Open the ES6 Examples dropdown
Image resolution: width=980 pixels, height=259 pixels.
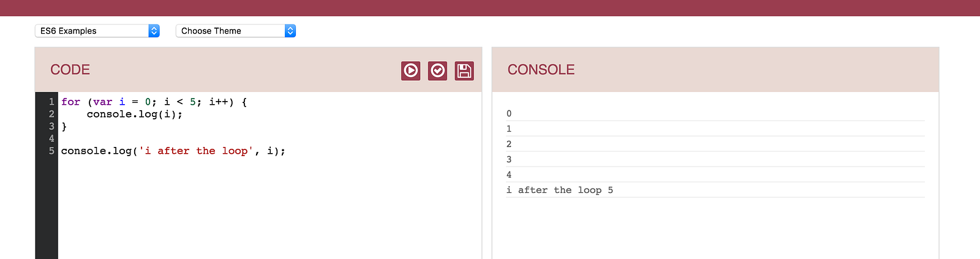pos(97,31)
